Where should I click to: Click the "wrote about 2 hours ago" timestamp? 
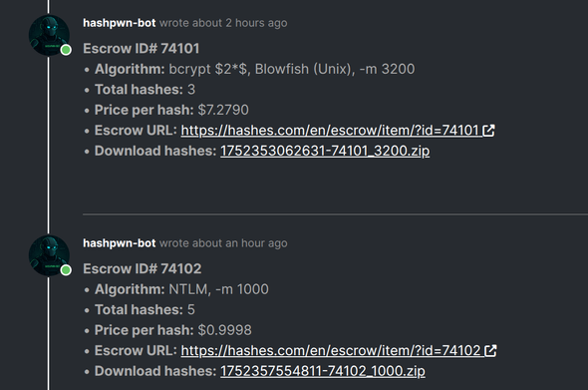(x=223, y=23)
